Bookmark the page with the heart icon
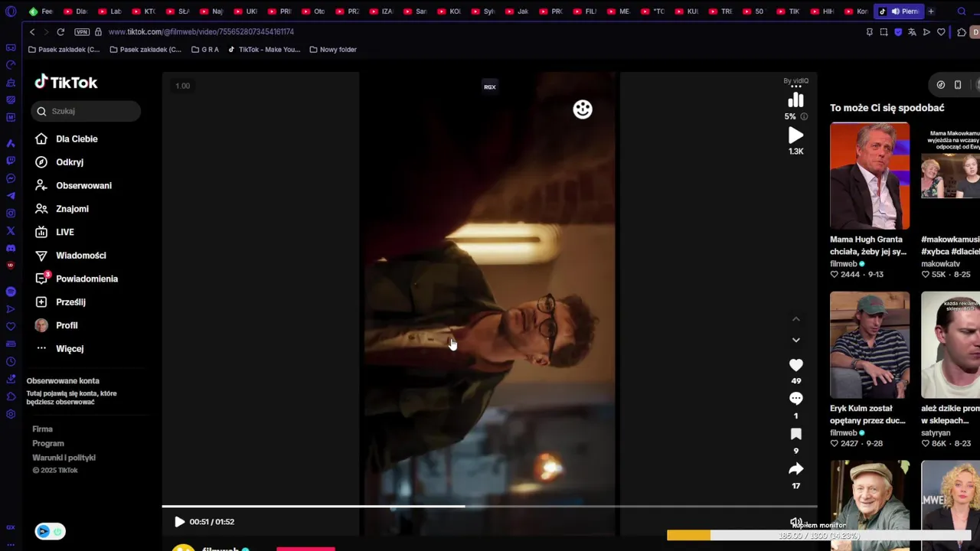The width and height of the screenshot is (980, 551). pos(941,32)
